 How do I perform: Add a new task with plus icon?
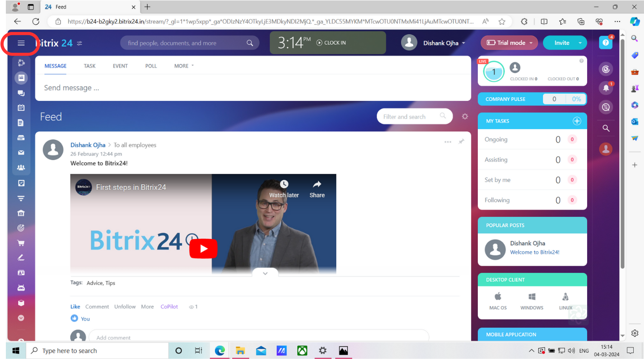[577, 121]
